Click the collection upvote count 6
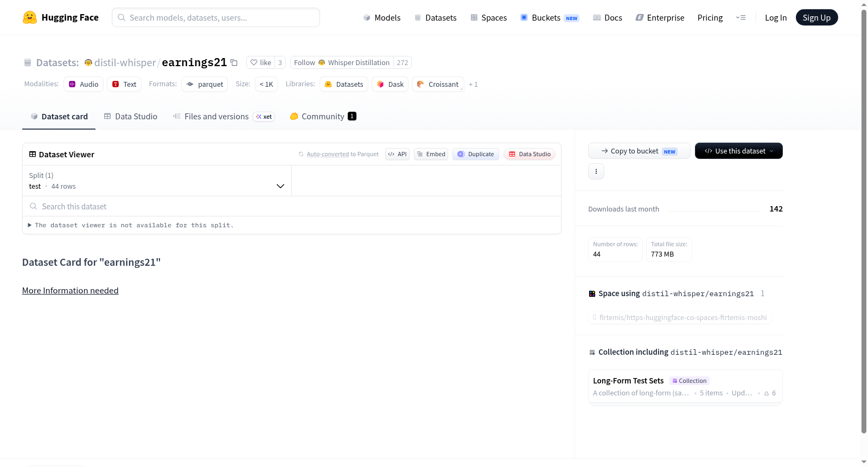 point(770,393)
